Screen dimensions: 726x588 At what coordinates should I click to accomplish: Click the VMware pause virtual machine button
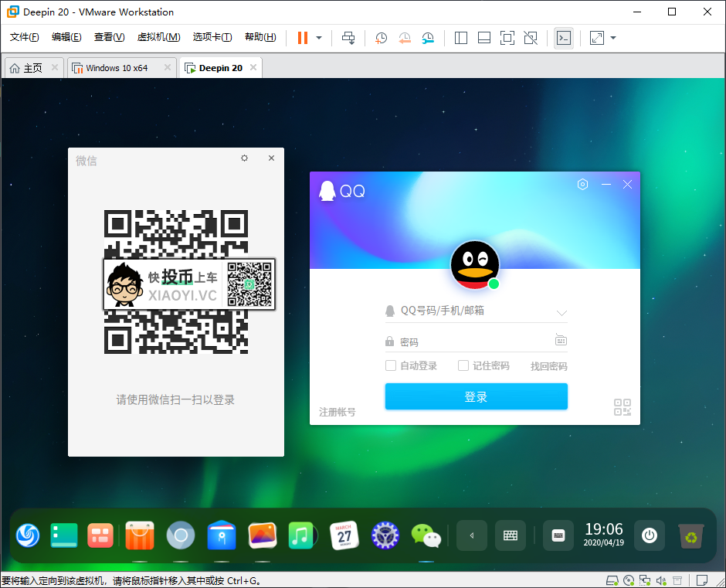(302, 38)
